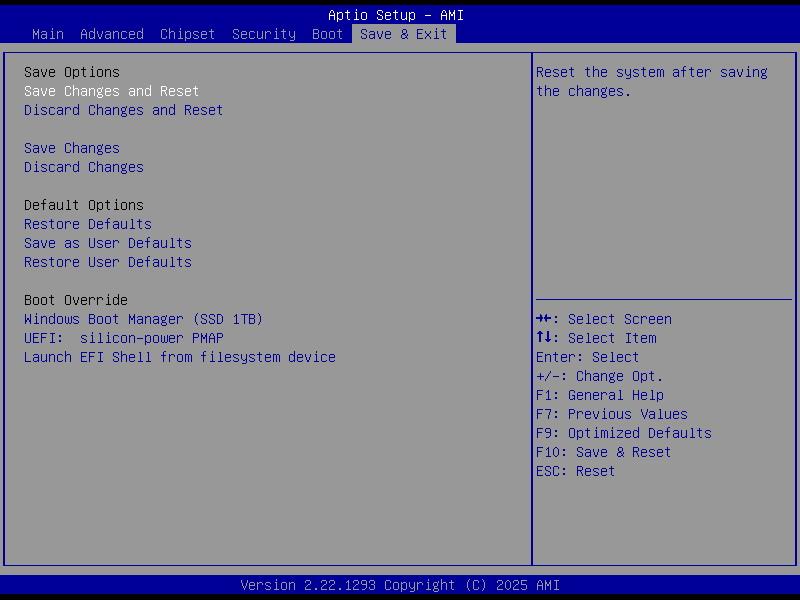The height and width of the screenshot is (600, 800).
Task: Click the Save & Exit tab
Action: click(404, 34)
